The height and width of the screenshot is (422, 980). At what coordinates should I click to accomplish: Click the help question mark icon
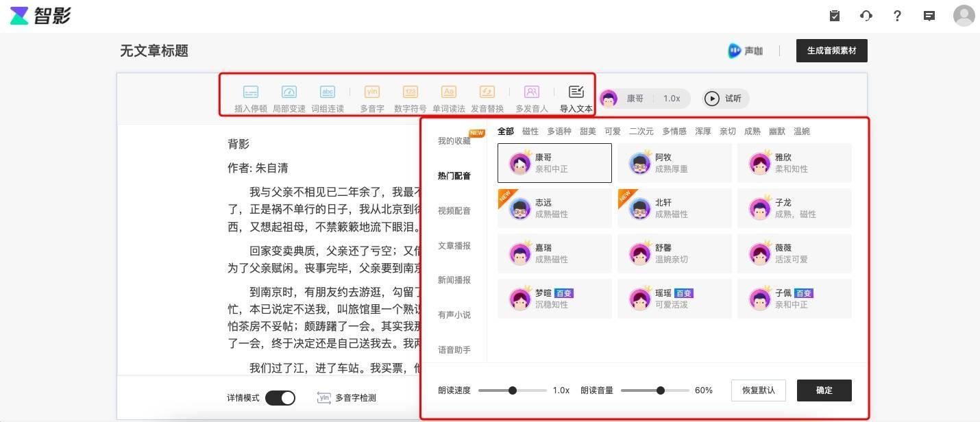pos(898,16)
